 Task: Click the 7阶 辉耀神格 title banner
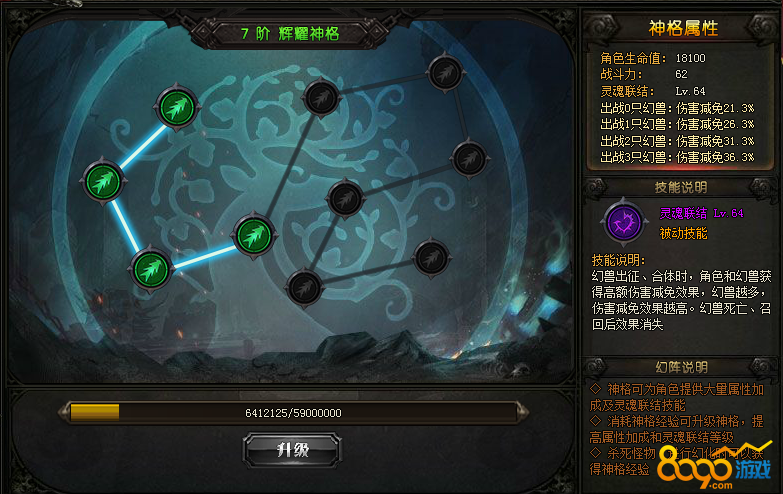tap(290, 33)
